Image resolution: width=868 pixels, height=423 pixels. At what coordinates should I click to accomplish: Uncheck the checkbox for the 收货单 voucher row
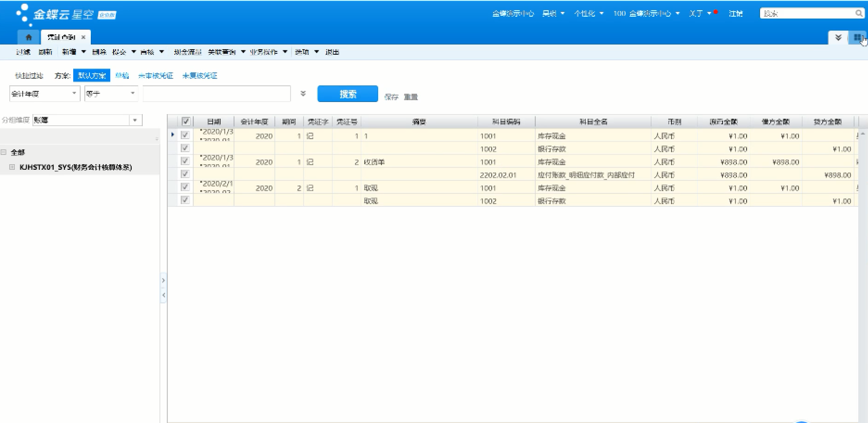pos(185,161)
